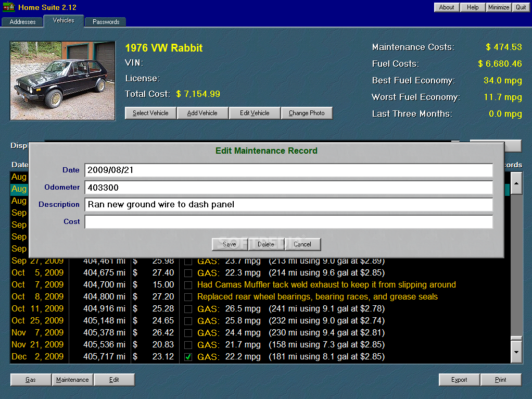Export the vehicle records
This screenshot has height=399, width=532.
tap(459, 380)
